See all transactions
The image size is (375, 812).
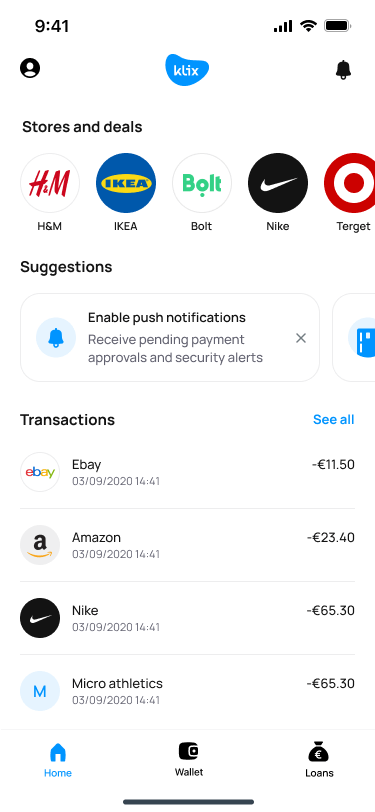[x=334, y=419]
